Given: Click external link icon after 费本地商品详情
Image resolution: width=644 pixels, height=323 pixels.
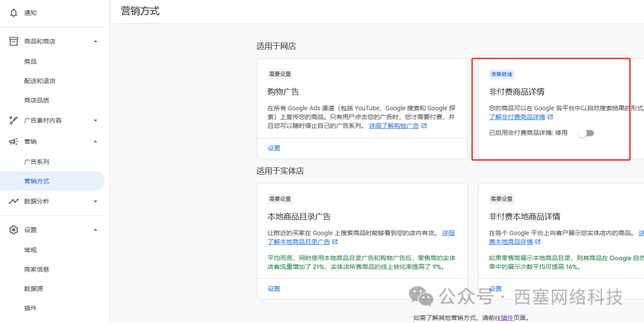Looking at the screenshot, I should pos(538,242).
